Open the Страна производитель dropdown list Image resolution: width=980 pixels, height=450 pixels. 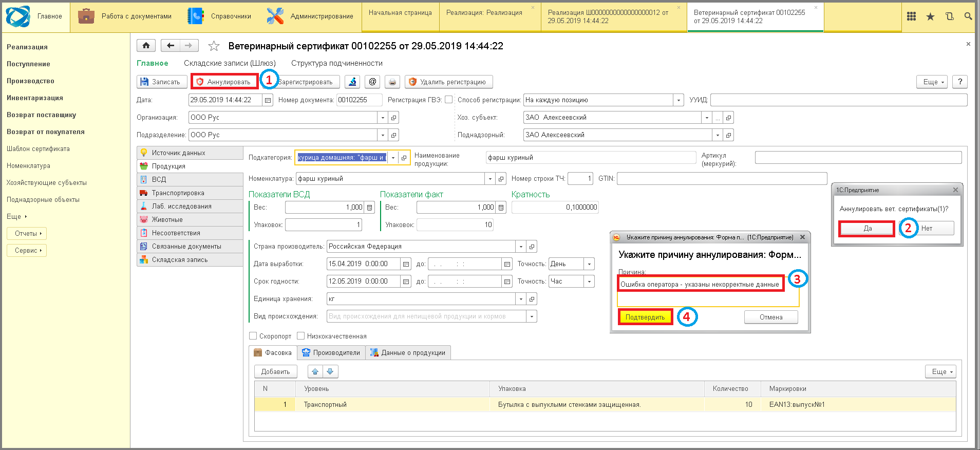tap(521, 247)
